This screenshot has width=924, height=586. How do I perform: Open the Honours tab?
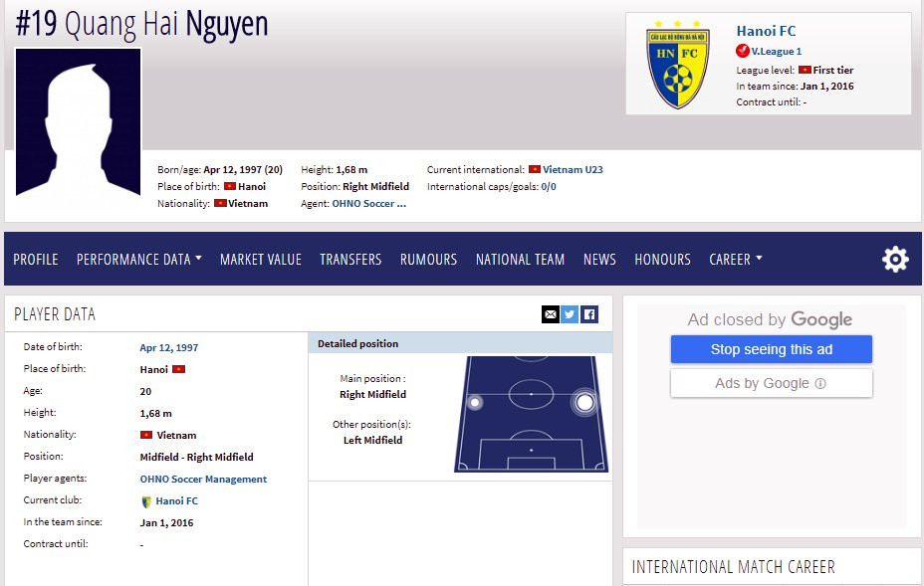(662, 260)
